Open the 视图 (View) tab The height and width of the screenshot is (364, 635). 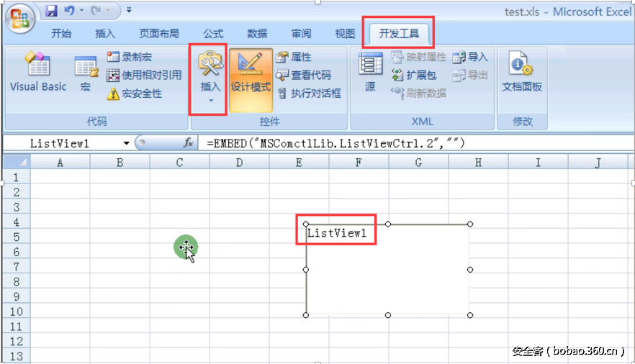pyautogui.click(x=345, y=34)
